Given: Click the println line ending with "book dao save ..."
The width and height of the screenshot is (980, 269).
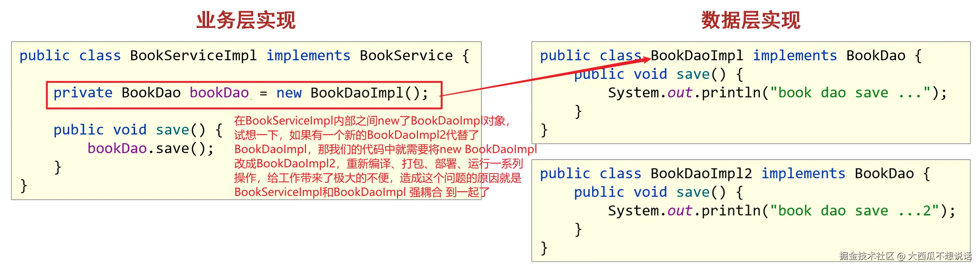Looking at the screenshot, I should 777,93.
